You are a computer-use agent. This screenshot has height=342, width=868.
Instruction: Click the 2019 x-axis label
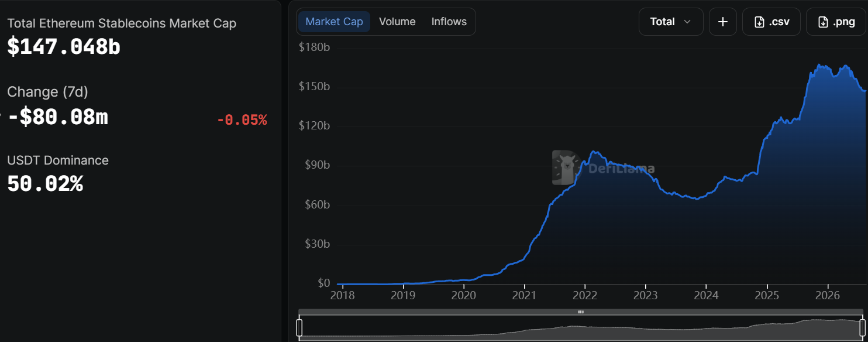pyautogui.click(x=403, y=295)
